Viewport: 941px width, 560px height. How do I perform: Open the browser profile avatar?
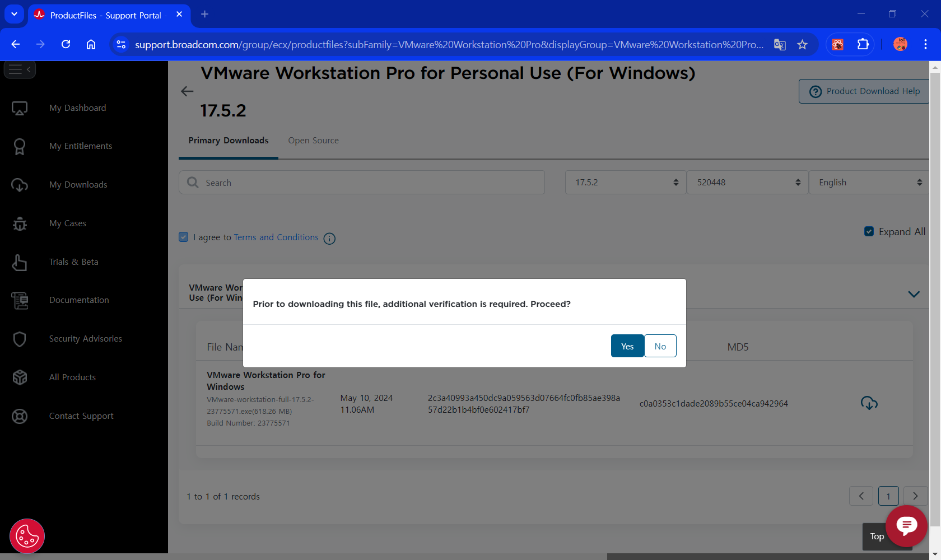(900, 44)
